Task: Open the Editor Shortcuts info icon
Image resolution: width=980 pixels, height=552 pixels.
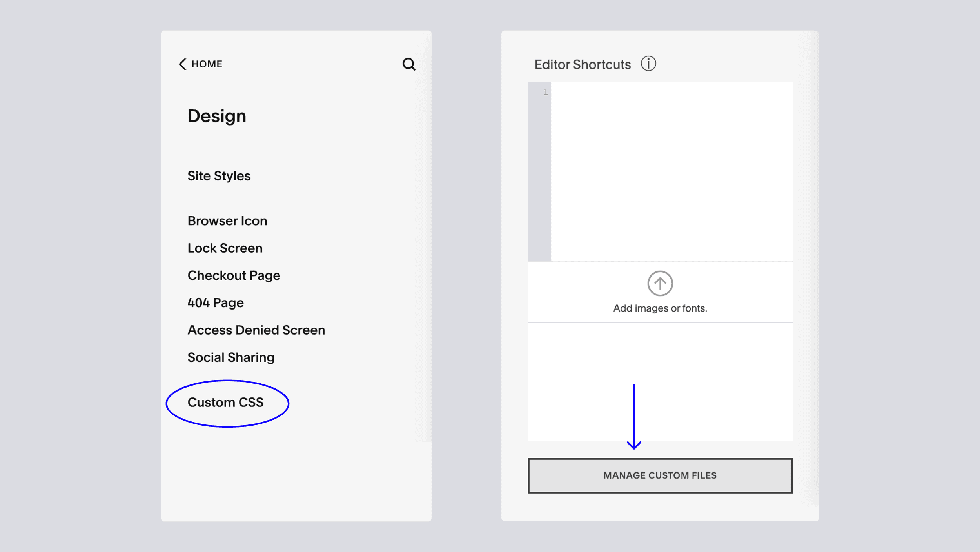Action: click(x=648, y=64)
